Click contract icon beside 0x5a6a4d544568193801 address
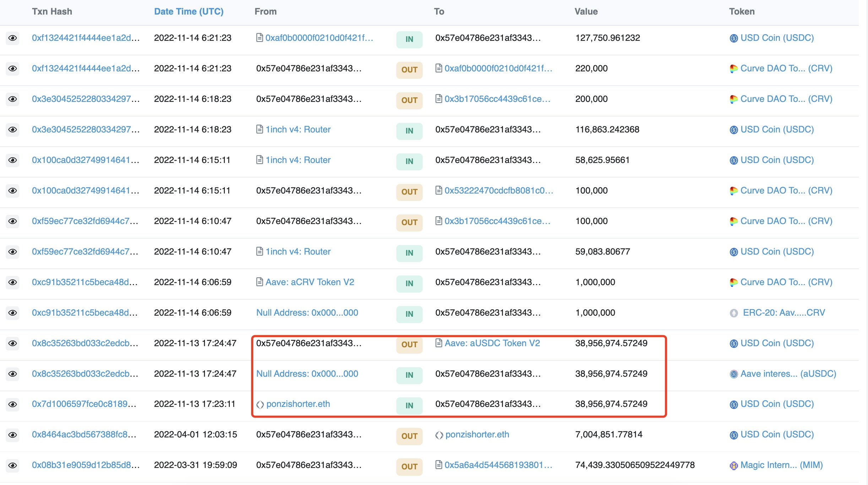 pyautogui.click(x=439, y=465)
